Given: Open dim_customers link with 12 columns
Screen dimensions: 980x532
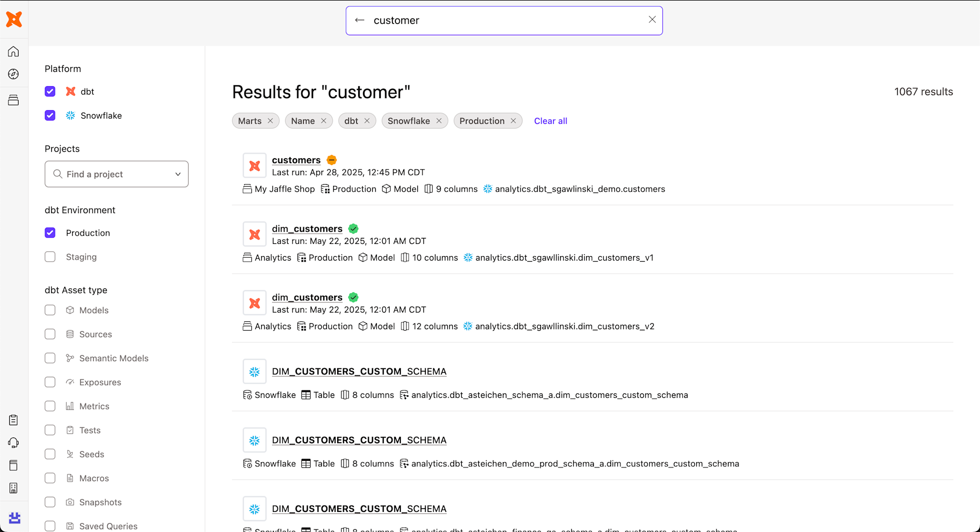Looking at the screenshot, I should (307, 297).
